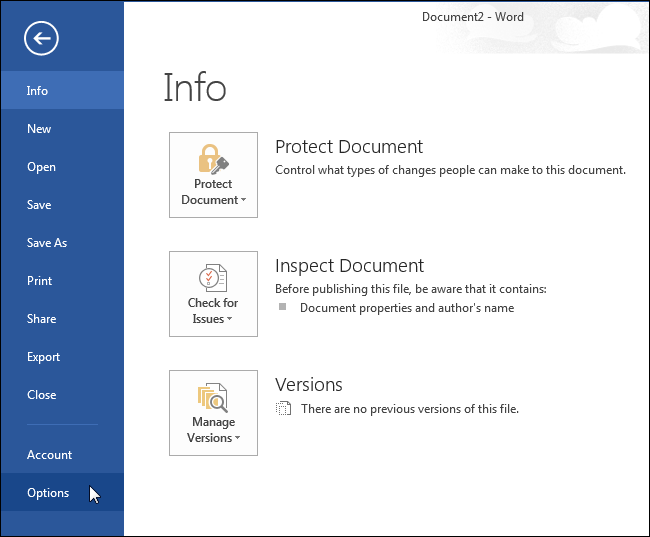This screenshot has height=537, width=650.
Task: Click Save in the left sidebar
Action: point(39,205)
